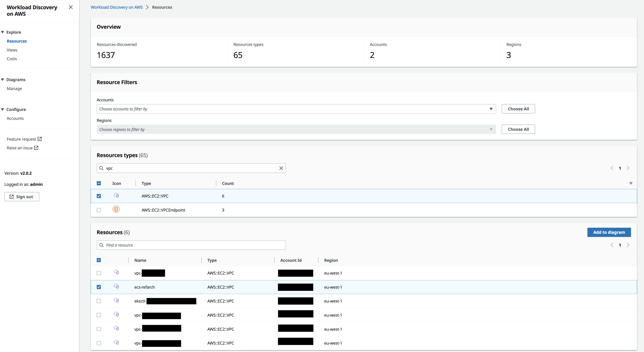This screenshot has height=352, width=644.
Task: Check the AWS::EC2::VPCEndpoint checkbox
Action: click(99, 210)
